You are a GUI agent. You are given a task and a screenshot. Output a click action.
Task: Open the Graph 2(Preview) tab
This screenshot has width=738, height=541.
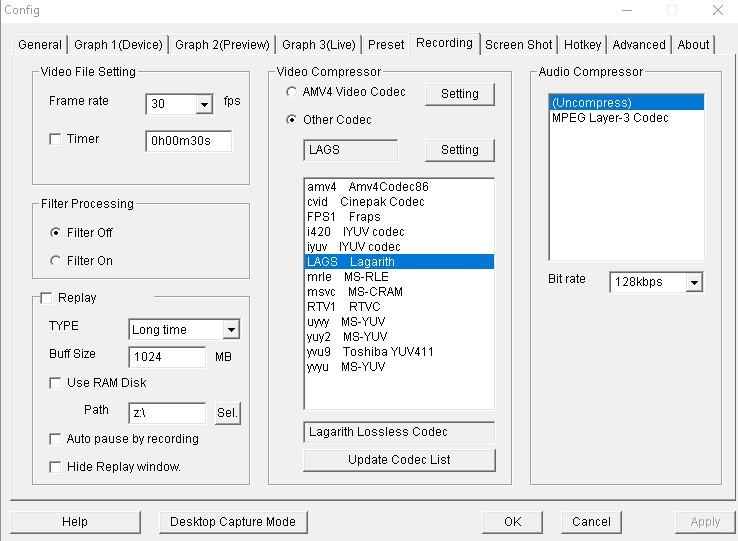[222, 45]
